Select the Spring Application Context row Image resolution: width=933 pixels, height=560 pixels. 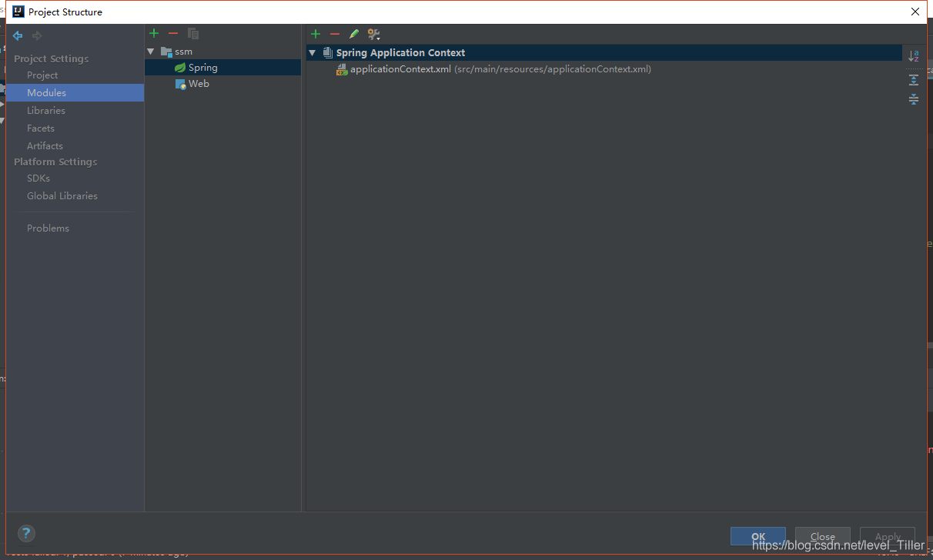[604, 53]
